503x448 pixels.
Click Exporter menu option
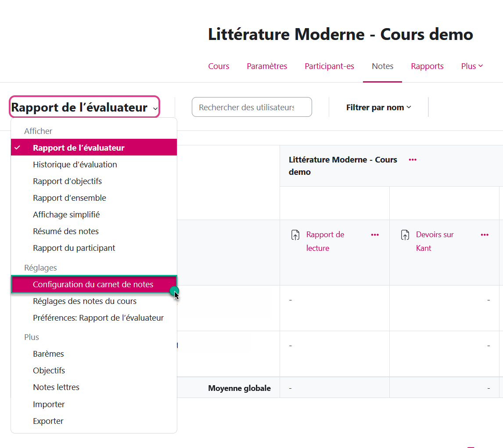click(x=48, y=421)
